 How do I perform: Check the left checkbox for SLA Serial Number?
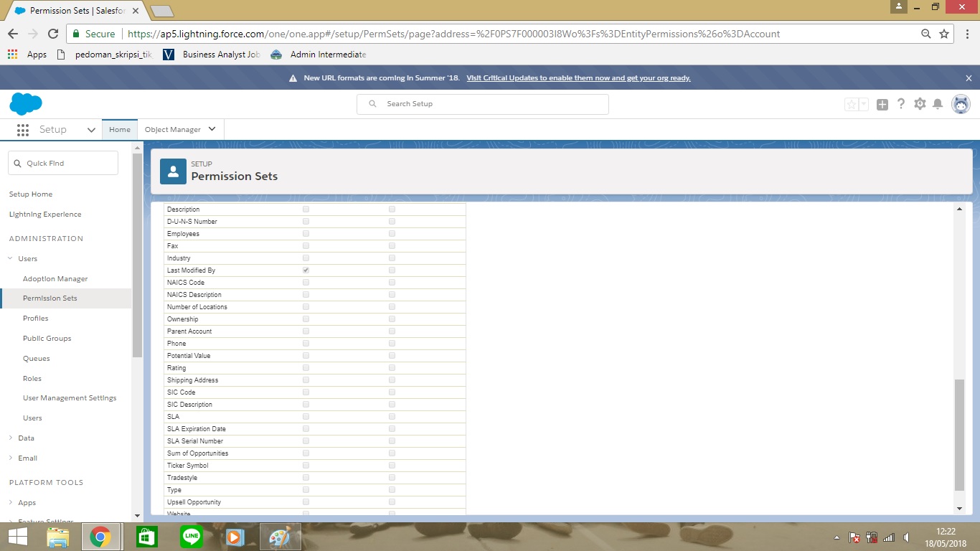pos(306,441)
